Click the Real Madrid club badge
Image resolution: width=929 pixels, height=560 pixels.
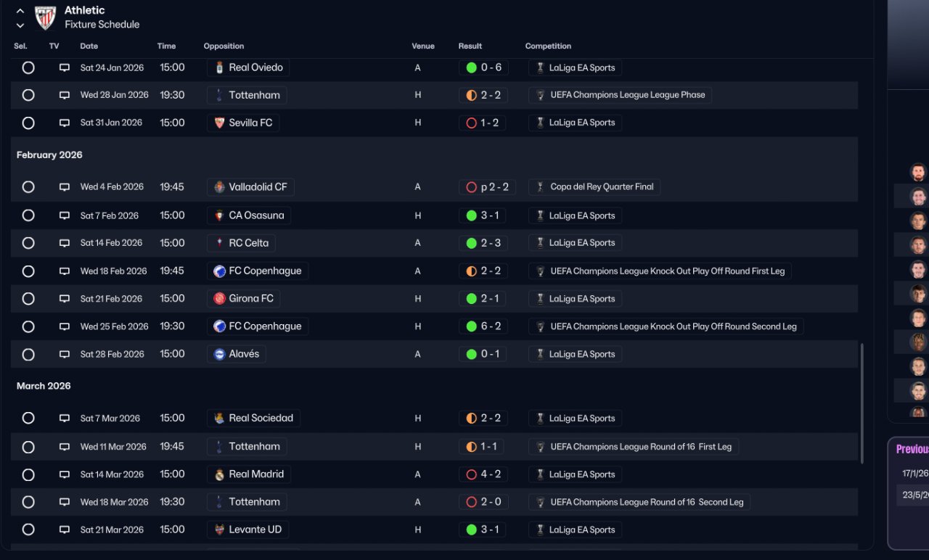(219, 474)
